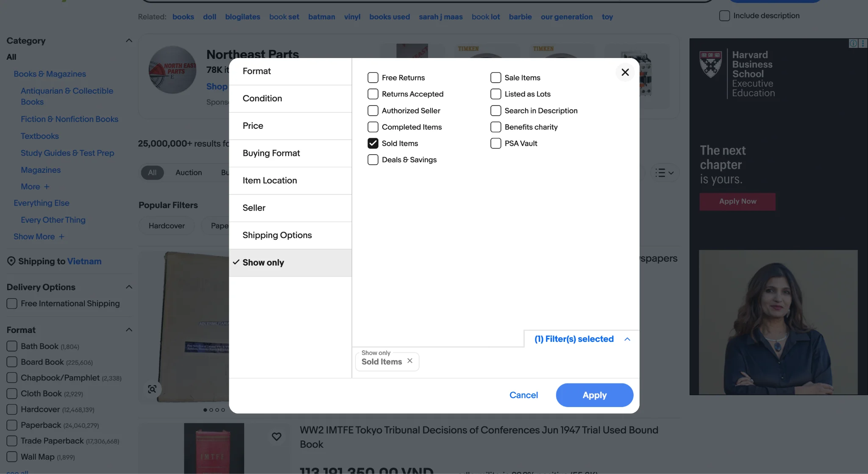The image size is (868, 474).
Task: Enable the Benefits charity checkbox
Action: click(496, 127)
